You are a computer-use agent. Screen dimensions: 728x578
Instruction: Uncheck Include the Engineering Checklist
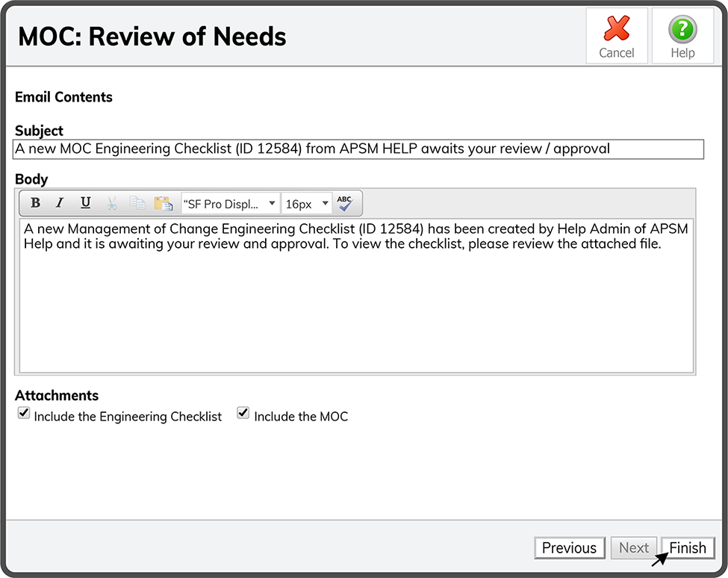(x=24, y=413)
